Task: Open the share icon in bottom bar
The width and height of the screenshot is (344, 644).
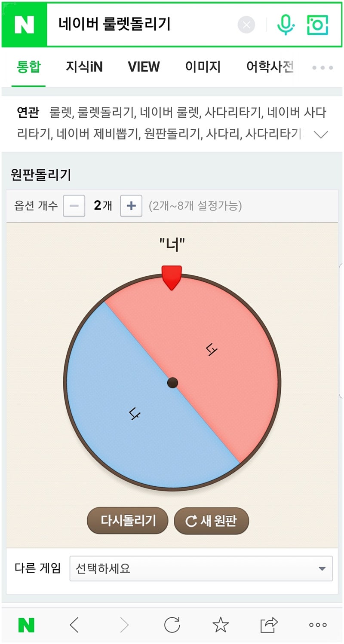Action: pos(269,625)
